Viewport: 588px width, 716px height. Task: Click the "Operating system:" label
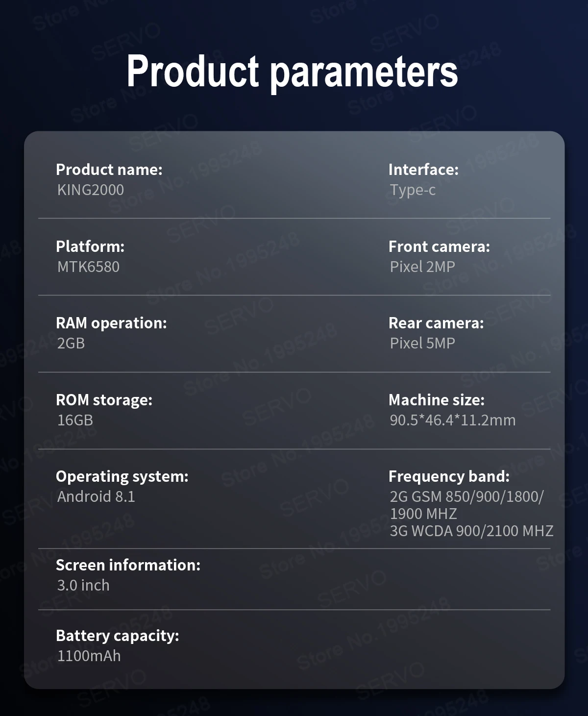click(x=122, y=476)
